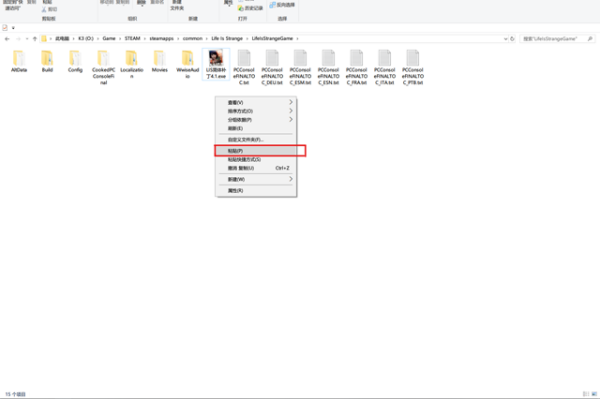Expand the New (W) submenu
Screen dimensions: 600x399
click(256, 179)
